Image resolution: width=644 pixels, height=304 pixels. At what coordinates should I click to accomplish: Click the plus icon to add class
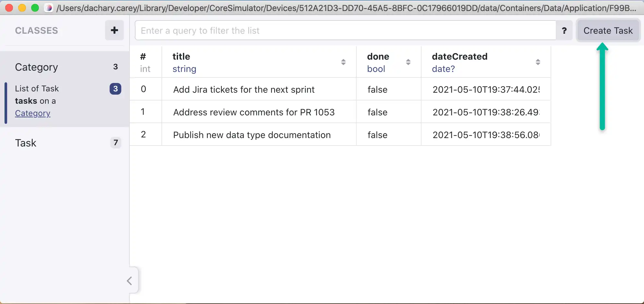coord(114,30)
